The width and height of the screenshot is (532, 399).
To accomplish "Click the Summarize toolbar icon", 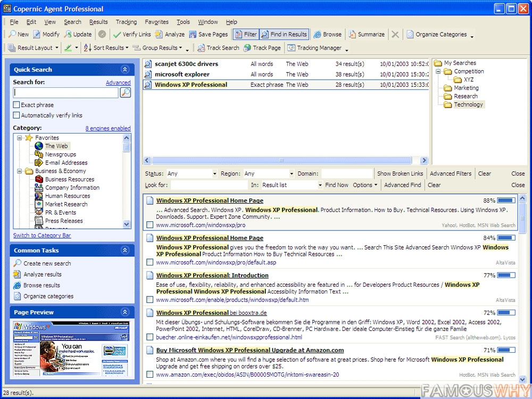I will click(353, 34).
